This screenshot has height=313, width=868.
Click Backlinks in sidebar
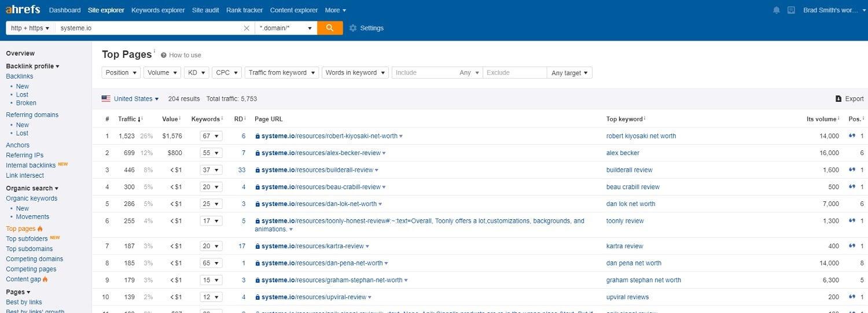pyautogui.click(x=20, y=76)
